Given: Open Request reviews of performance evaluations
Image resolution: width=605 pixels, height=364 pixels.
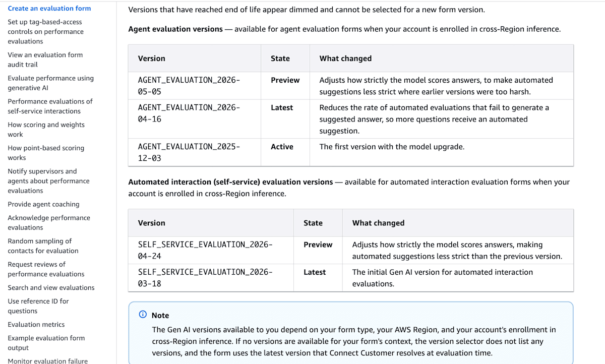Looking at the screenshot, I should [46, 269].
